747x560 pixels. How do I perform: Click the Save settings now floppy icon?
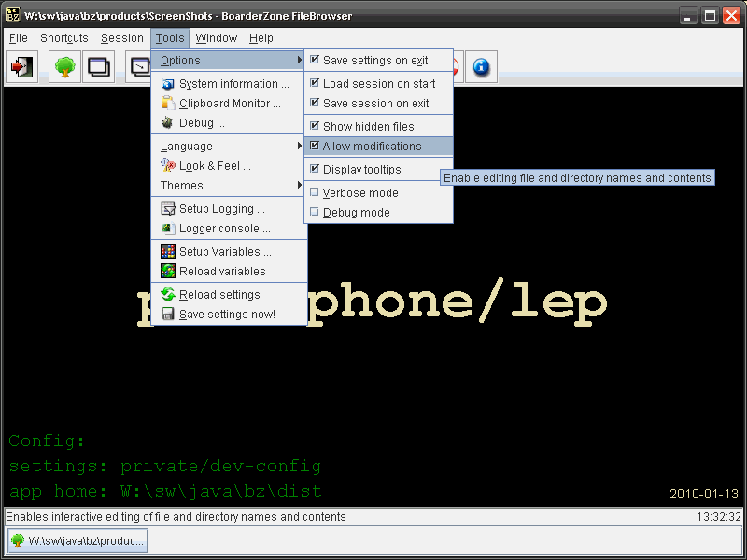168,314
